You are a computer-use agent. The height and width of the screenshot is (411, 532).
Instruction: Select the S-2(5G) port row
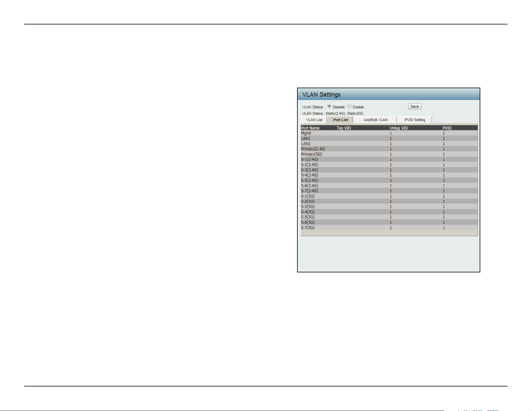click(389, 201)
